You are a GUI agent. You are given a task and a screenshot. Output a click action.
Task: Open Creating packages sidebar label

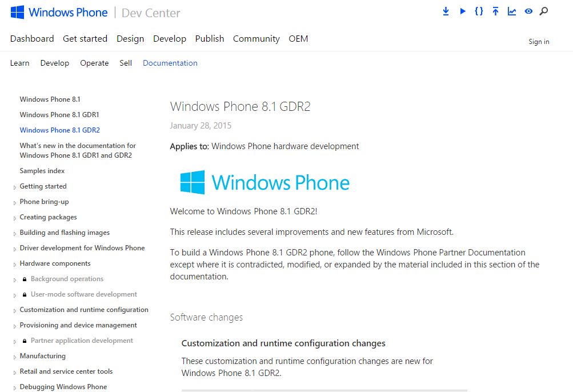(x=48, y=217)
